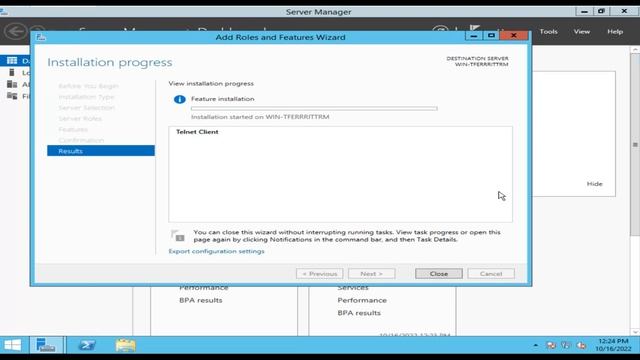Image resolution: width=640 pixels, height=360 pixels.
Task: Click Performance in the right Server Manager tile
Action: tap(362, 300)
